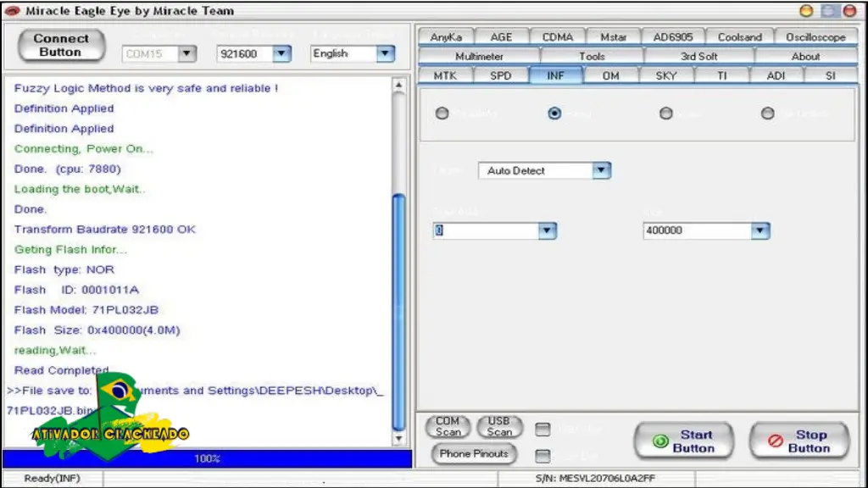The image size is (868, 488).
Task: Click the 'Connecting, Power On...' log line
Action: point(84,149)
